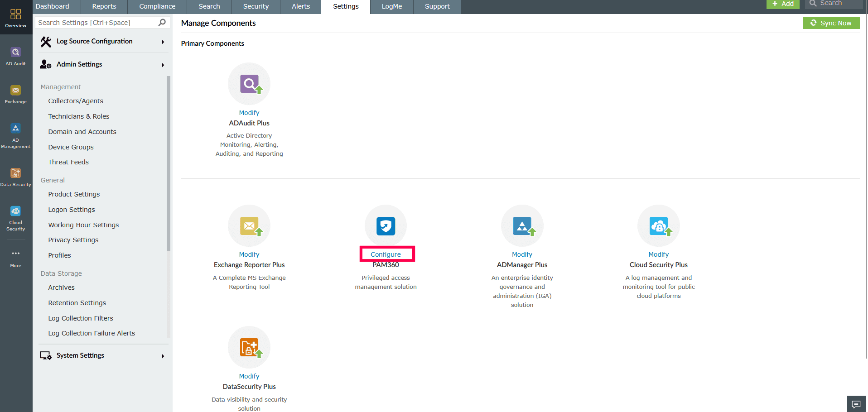The image size is (868, 412).
Task: Open the chat feedback icon at bottom right
Action: [856, 404]
